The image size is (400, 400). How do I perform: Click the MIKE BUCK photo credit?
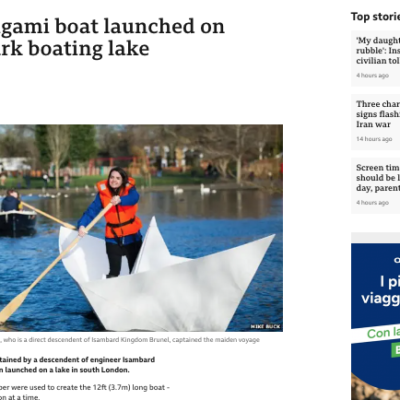pos(265,326)
